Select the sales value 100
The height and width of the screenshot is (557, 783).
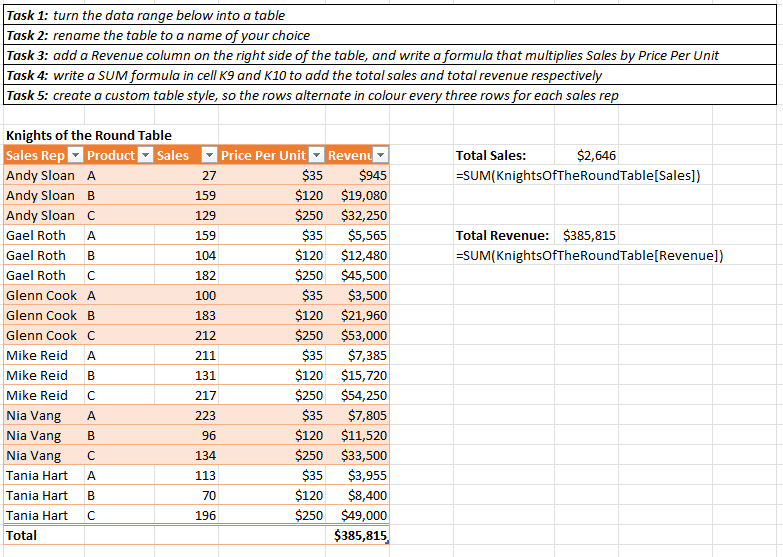click(x=186, y=295)
